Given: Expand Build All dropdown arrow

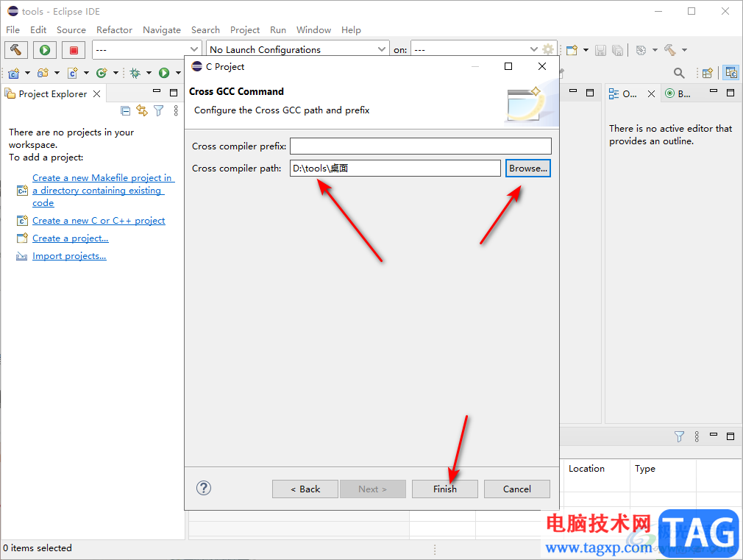Looking at the screenshot, I should click(x=655, y=50).
